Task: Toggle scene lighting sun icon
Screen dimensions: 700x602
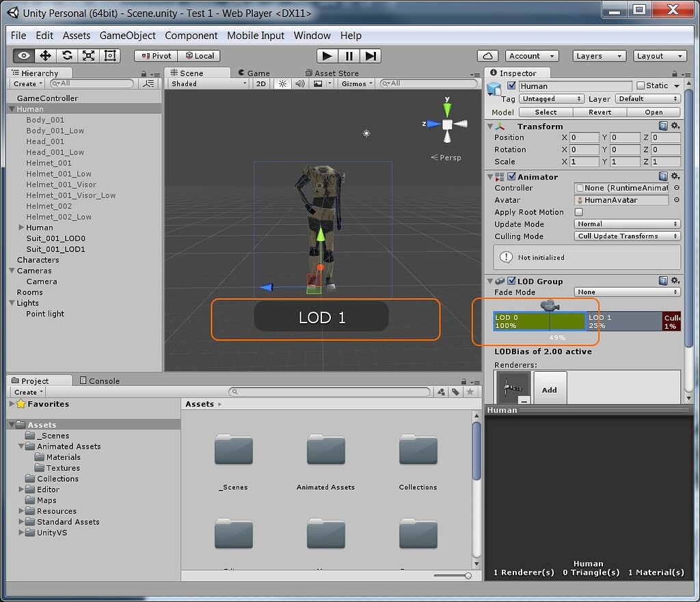Action: pyautogui.click(x=282, y=83)
